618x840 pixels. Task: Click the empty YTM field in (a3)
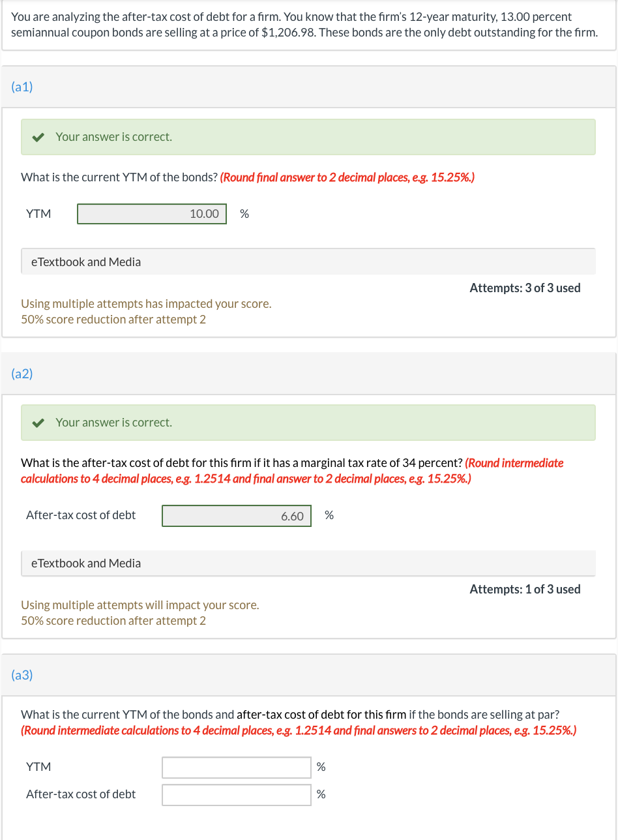tap(236, 767)
